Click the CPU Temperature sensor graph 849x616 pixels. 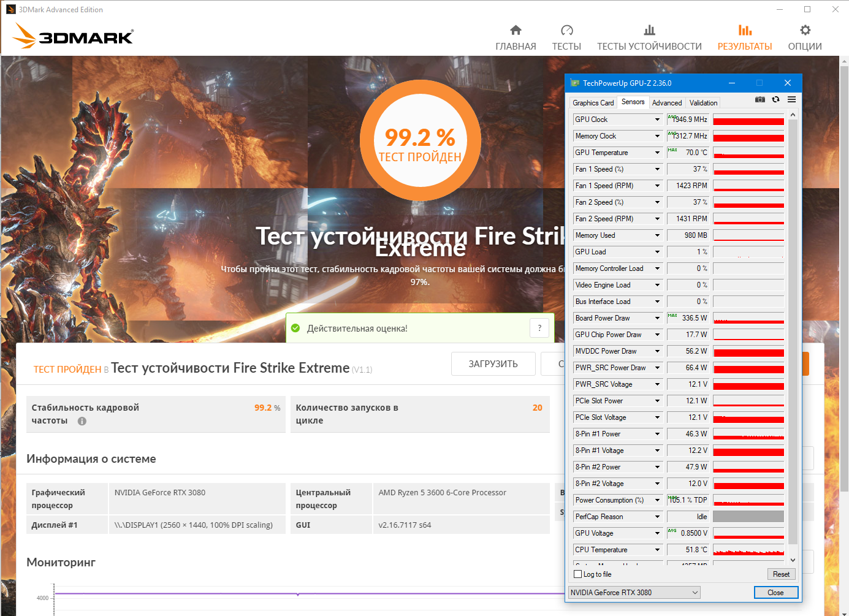coord(748,550)
